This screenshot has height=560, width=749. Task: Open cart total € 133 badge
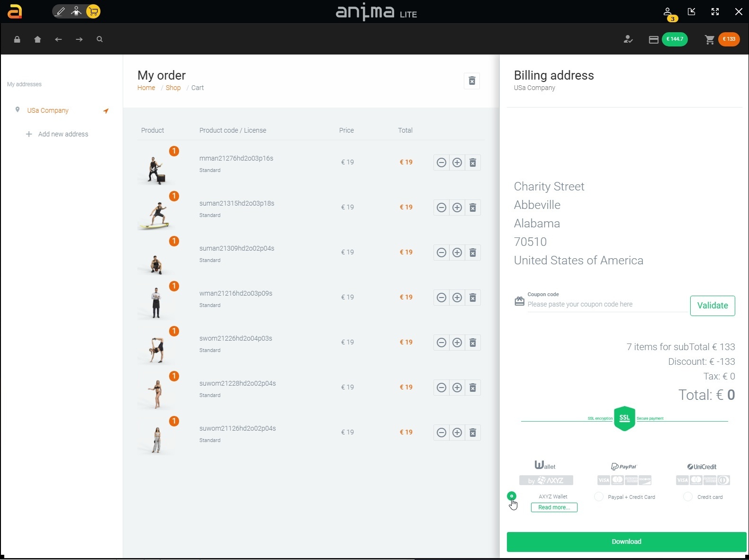(729, 39)
